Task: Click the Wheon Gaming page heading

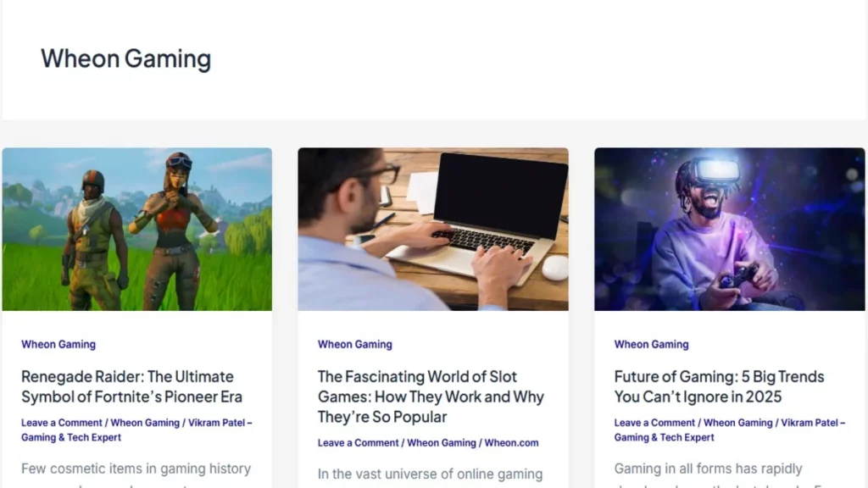Action: (x=125, y=58)
